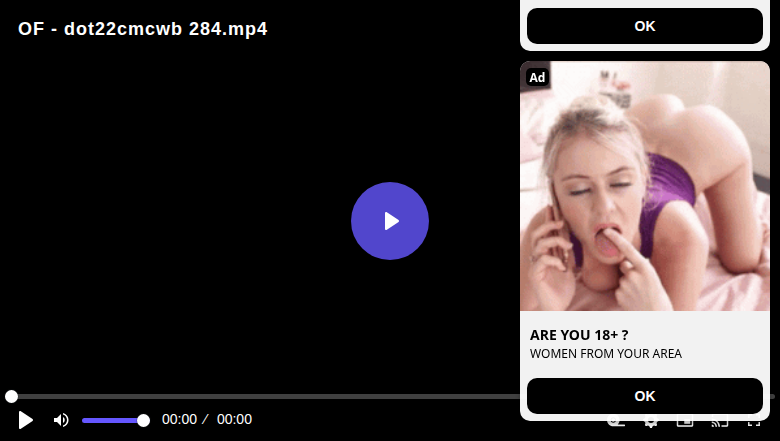Image resolution: width=780 pixels, height=441 pixels.
Task: Click the video title OF - dot22cmcwb 284.mp4
Action: tap(143, 29)
